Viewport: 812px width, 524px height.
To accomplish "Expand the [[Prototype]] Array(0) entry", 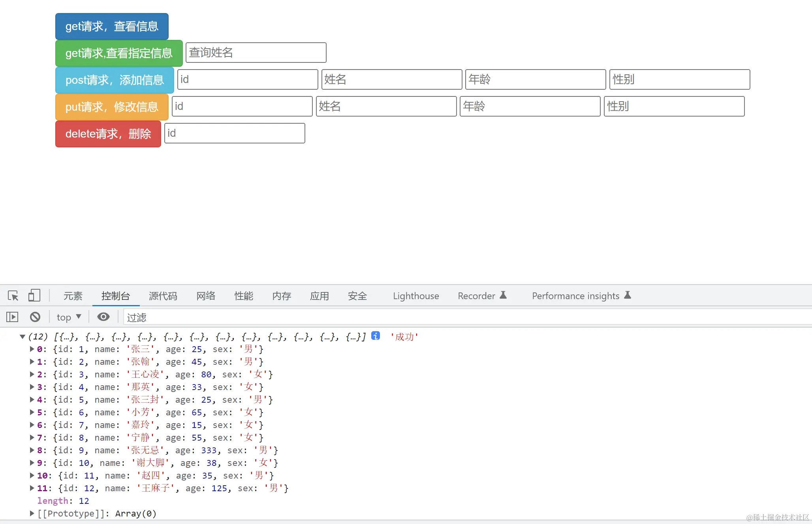I will pyautogui.click(x=32, y=513).
